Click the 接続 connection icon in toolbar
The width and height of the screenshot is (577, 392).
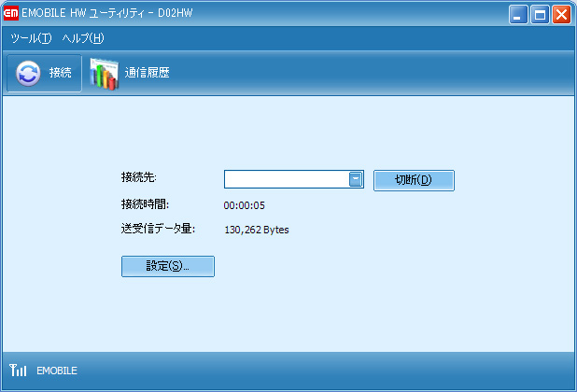(x=28, y=73)
